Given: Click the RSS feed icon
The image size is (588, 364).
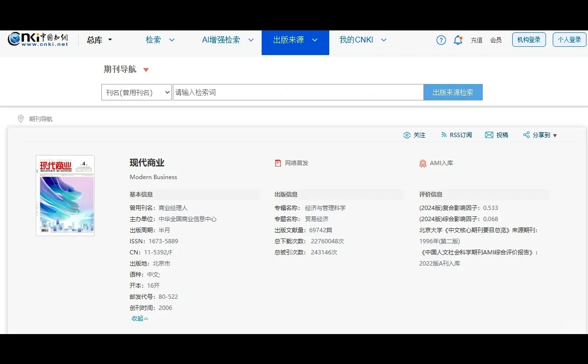Looking at the screenshot, I should click(444, 135).
